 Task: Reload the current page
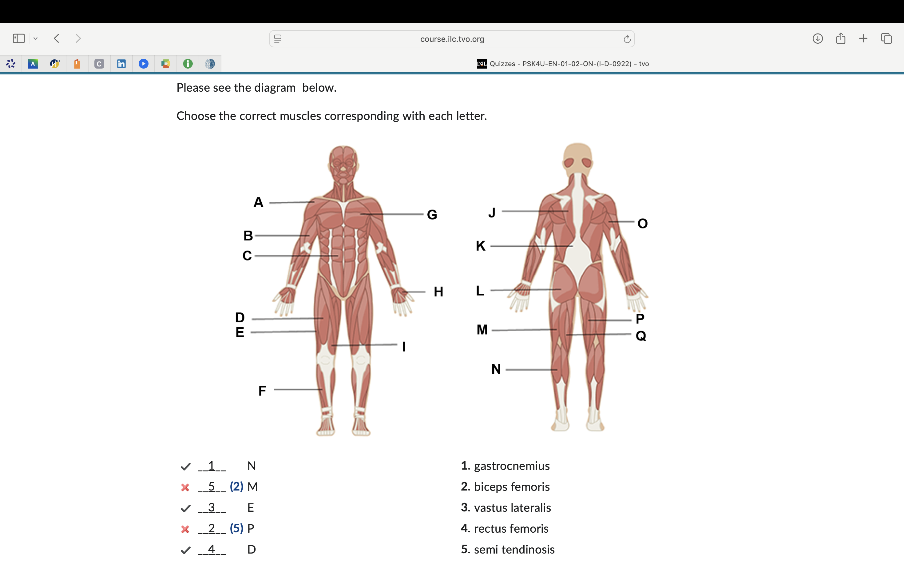pos(627,39)
